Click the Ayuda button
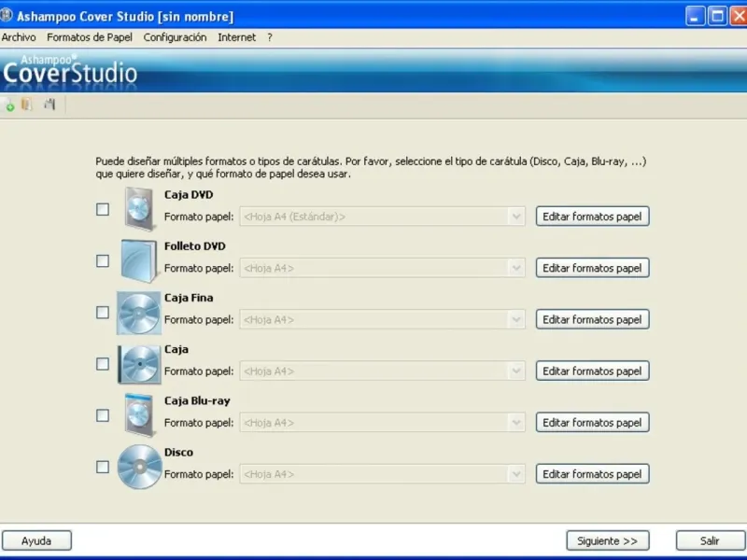The image size is (747, 560). point(36,541)
